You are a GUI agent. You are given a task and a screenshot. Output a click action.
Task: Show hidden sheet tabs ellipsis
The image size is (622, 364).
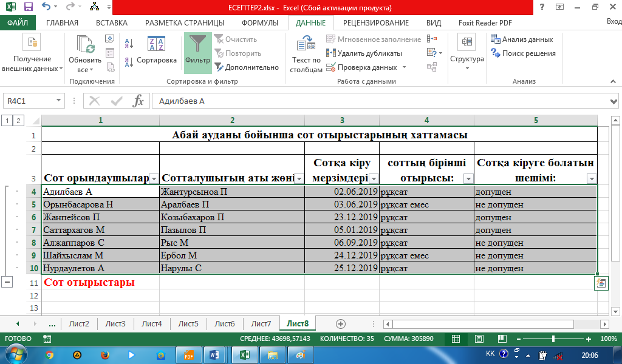tap(52, 323)
